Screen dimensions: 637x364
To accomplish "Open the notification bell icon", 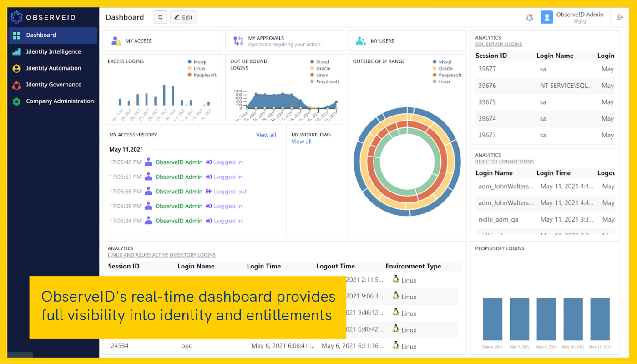I will [529, 17].
